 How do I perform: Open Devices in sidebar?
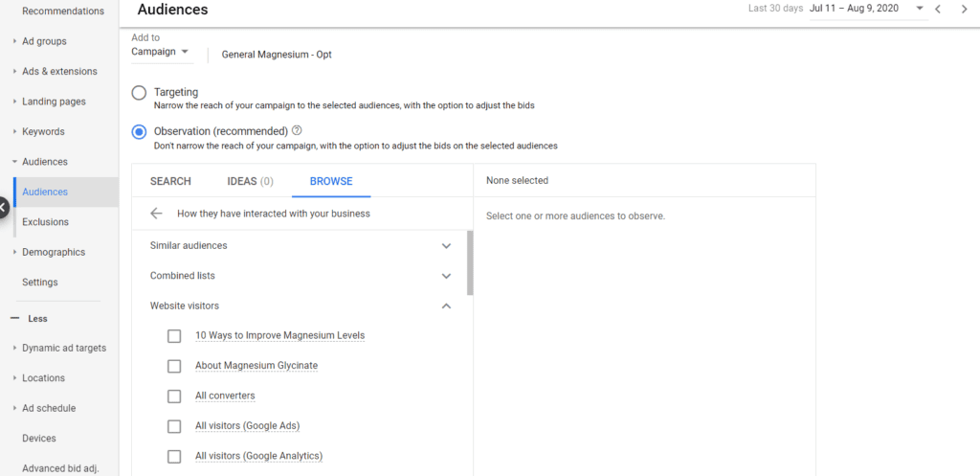pyautogui.click(x=38, y=439)
